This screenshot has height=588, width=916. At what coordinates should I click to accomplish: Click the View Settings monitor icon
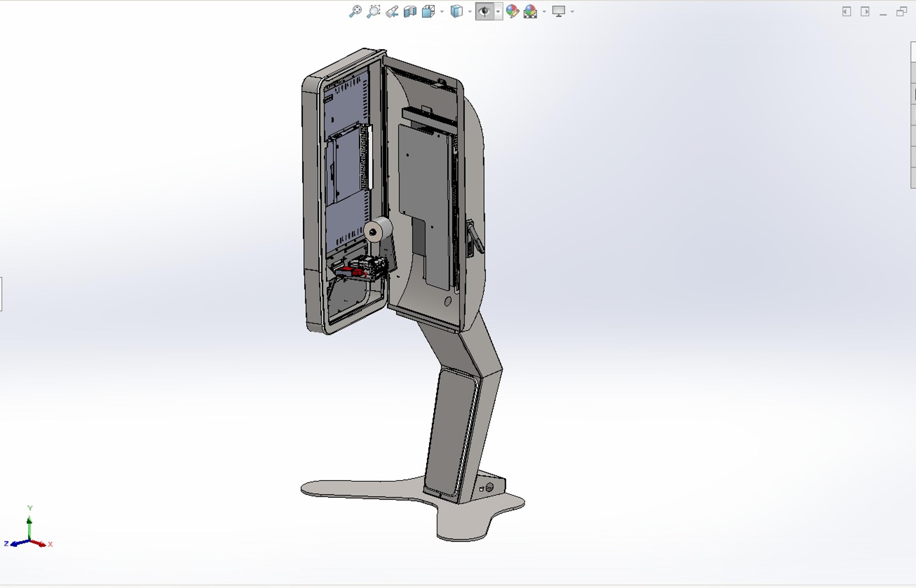[559, 11]
